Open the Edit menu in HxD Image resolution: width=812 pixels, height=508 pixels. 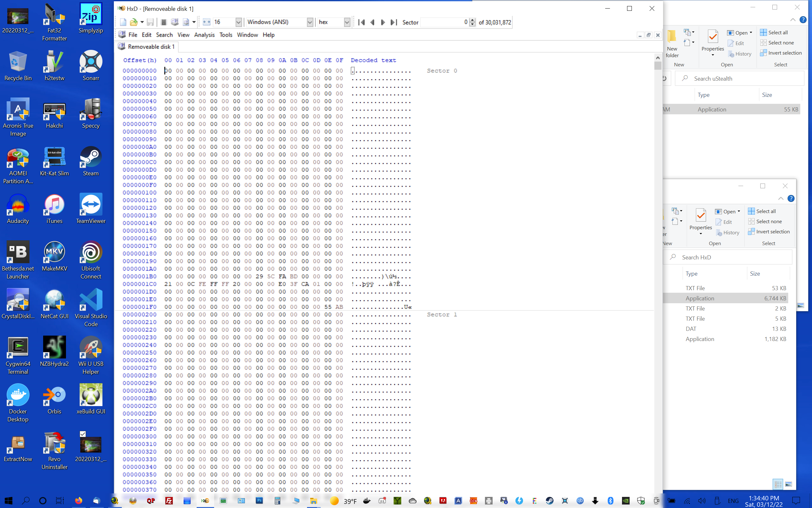(146, 35)
